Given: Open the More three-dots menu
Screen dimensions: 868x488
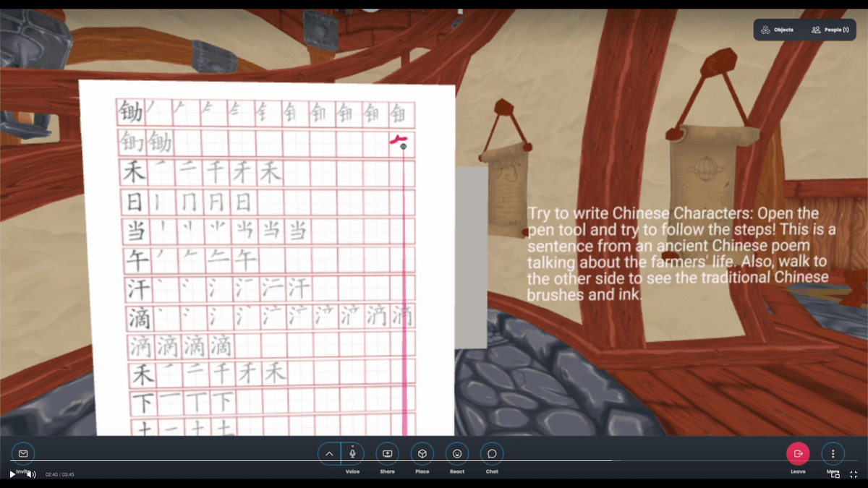Looking at the screenshot, I should tap(833, 453).
